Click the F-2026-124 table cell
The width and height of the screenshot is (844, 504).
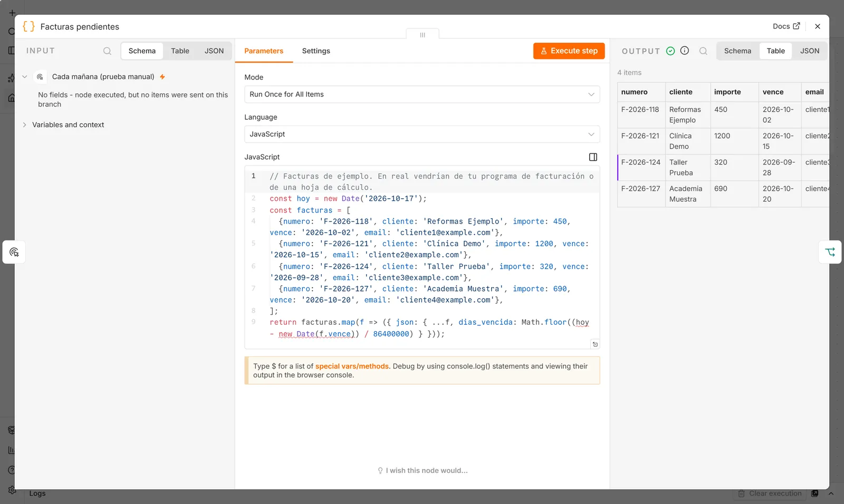coord(641,168)
